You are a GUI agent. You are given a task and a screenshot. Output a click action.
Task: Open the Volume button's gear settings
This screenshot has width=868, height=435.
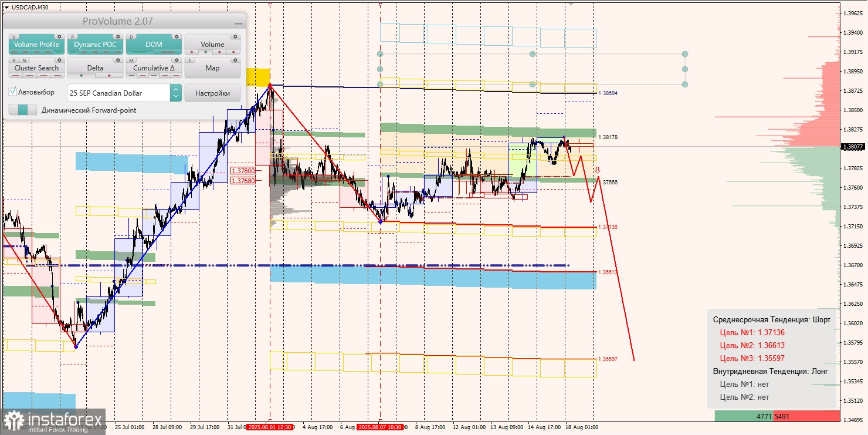(235, 36)
